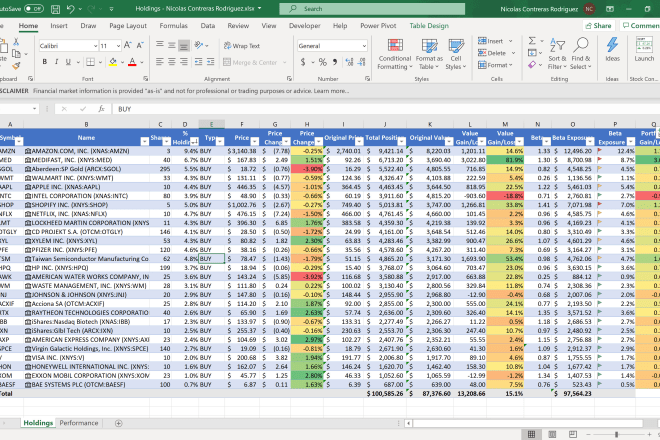660x440 pixels.
Task: Switch to the Data ribbon tab
Action: pos(208,26)
